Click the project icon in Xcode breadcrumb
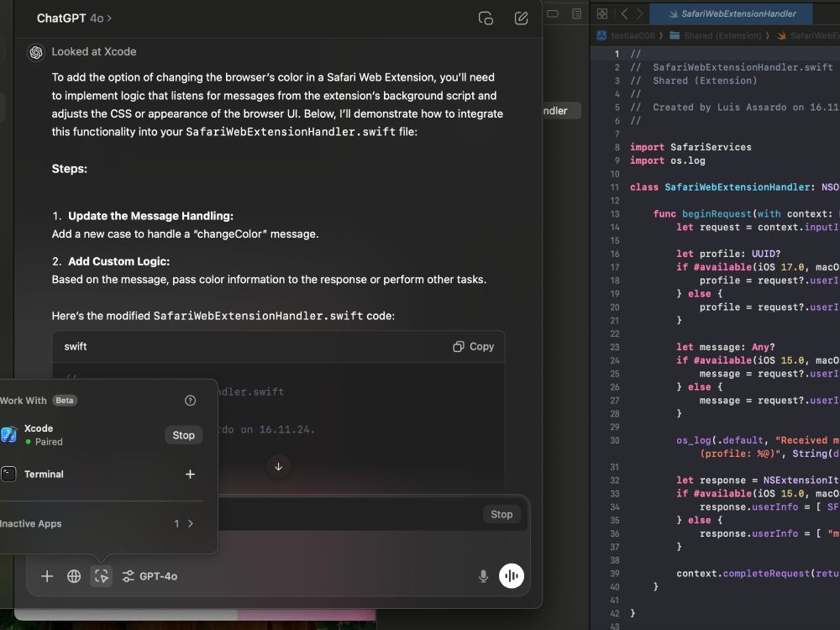The height and width of the screenshot is (630, 840). [601, 35]
